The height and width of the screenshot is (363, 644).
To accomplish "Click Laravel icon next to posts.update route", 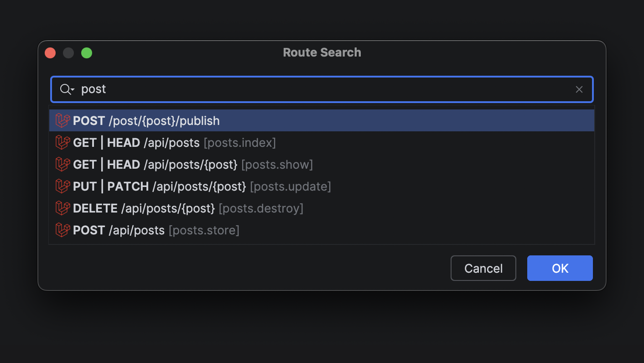I will pyautogui.click(x=62, y=187).
